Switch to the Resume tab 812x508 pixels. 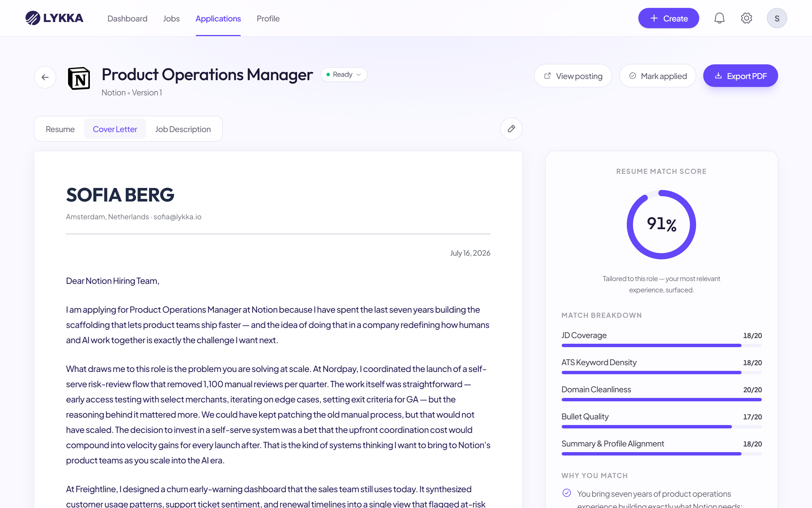coord(60,129)
